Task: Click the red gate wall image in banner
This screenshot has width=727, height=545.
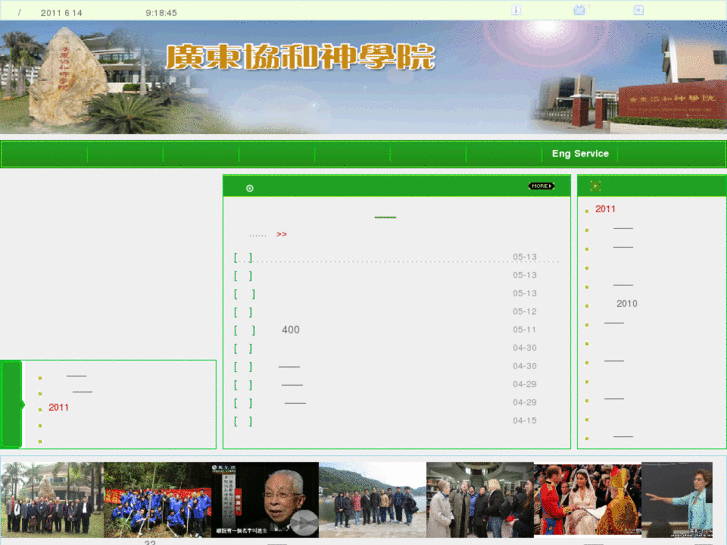Action: coord(672,100)
